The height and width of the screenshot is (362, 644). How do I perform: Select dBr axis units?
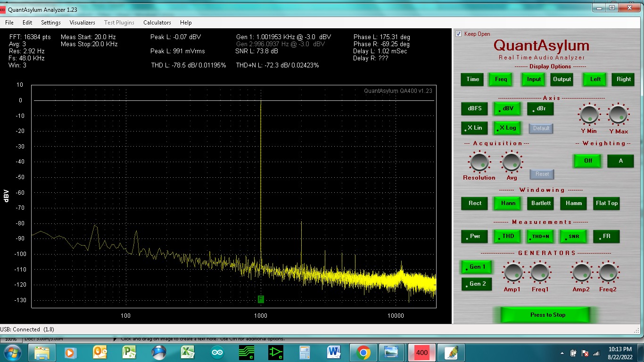[x=540, y=108]
